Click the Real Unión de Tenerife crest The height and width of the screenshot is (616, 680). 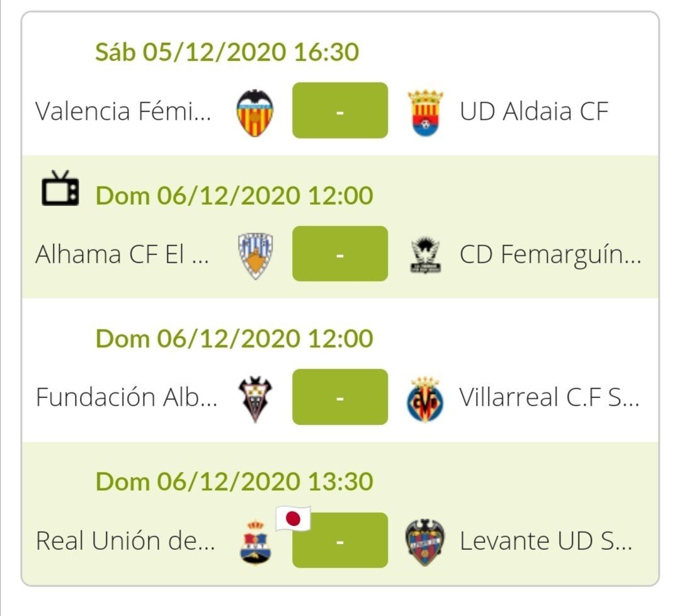[255, 542]
